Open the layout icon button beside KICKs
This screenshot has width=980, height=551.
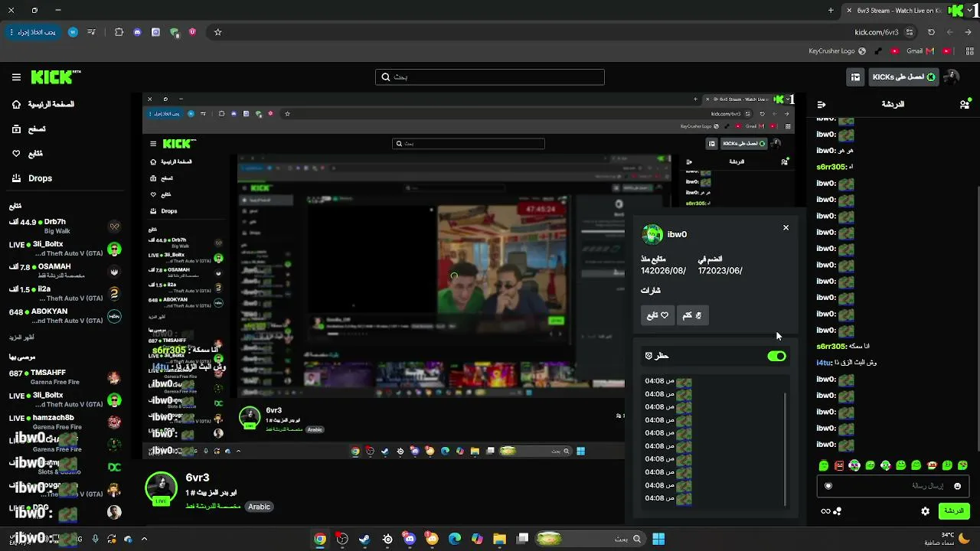[855, 77]
